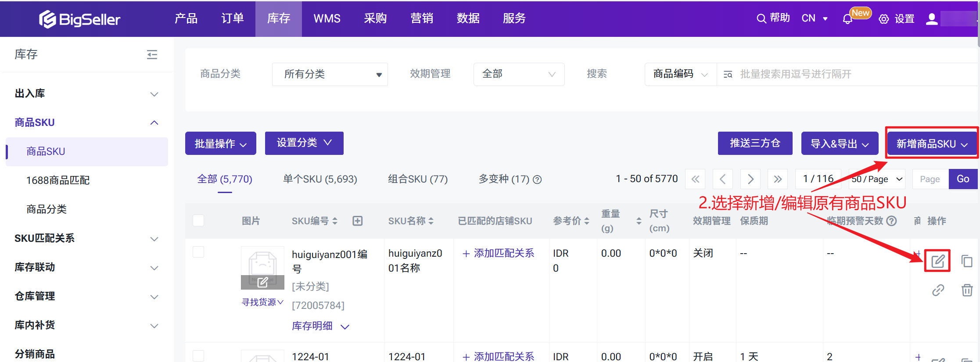Screen dimensions: 980x362
Task: Open the notification bell icon
Action: pos(847,19)
